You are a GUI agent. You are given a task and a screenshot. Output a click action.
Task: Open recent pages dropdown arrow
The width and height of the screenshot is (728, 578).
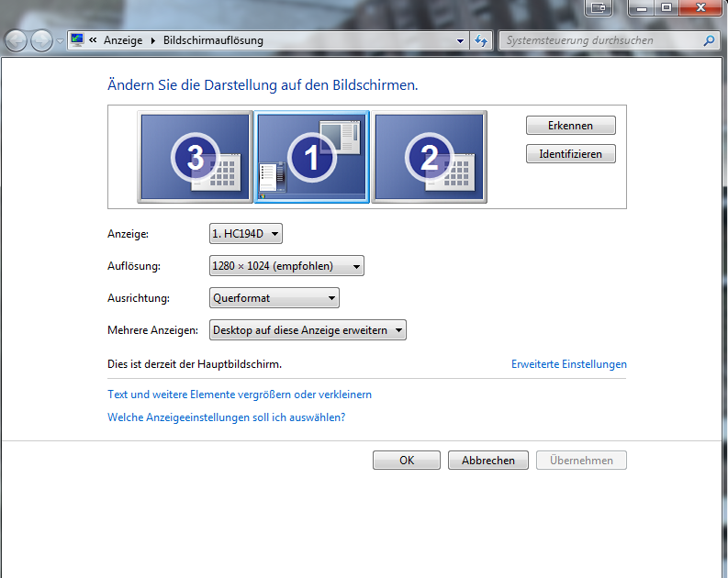(60, 40)
